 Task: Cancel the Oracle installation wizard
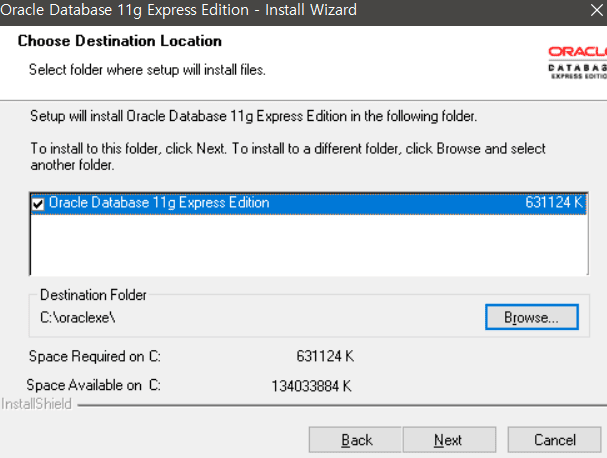coord(554,440)
